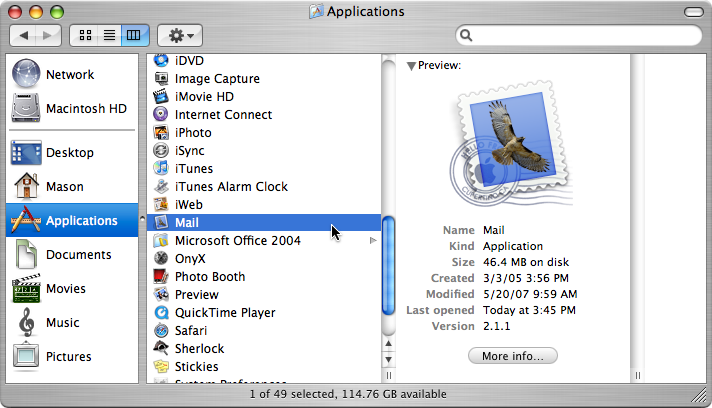Click the 'Today at 3:45 PM' value

pyautogui.click(x=529, y=310)
